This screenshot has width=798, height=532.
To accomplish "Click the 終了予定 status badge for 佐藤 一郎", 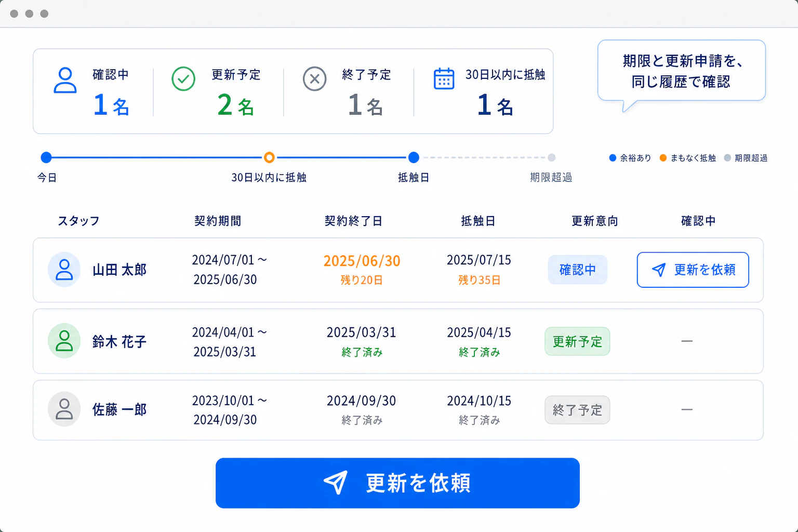I will (x=577, y=410).
